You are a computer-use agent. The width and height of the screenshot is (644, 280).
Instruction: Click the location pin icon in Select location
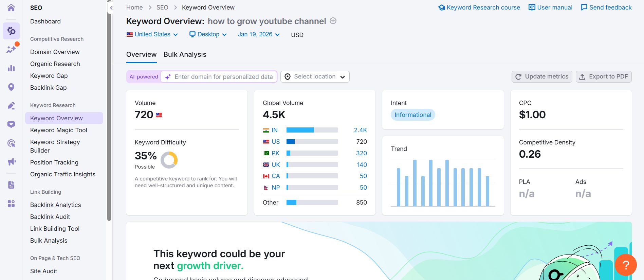point(288,77)
